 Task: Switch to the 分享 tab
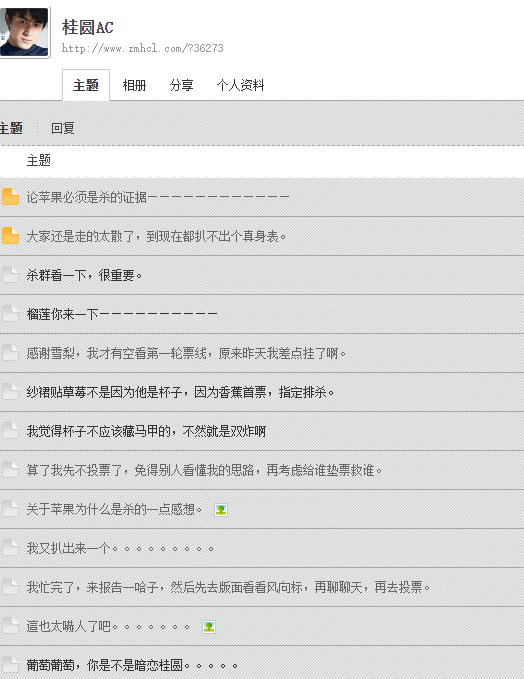tap(181, 85)
